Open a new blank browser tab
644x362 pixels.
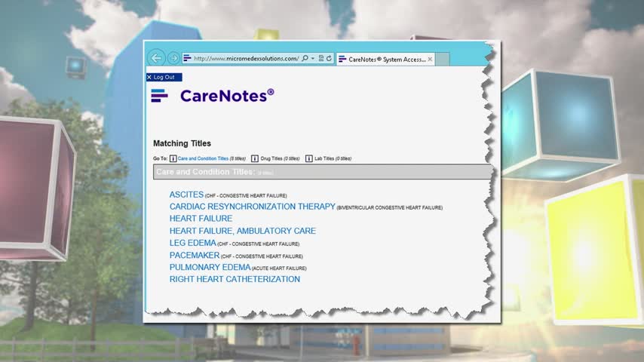coord(443,59)
